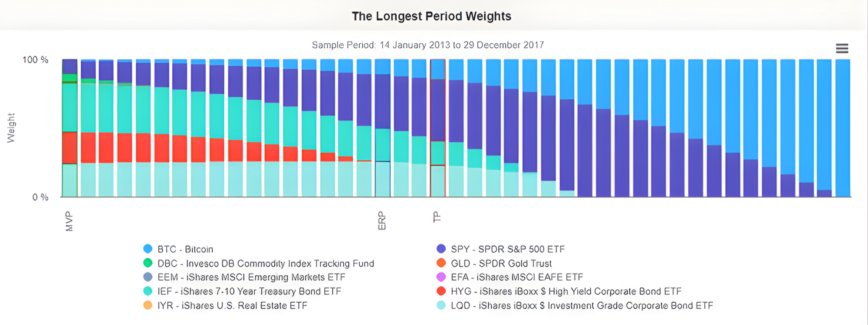Click the IYR orange legend marker
This screenshot has height=325, width=868.
pos(148,305)
